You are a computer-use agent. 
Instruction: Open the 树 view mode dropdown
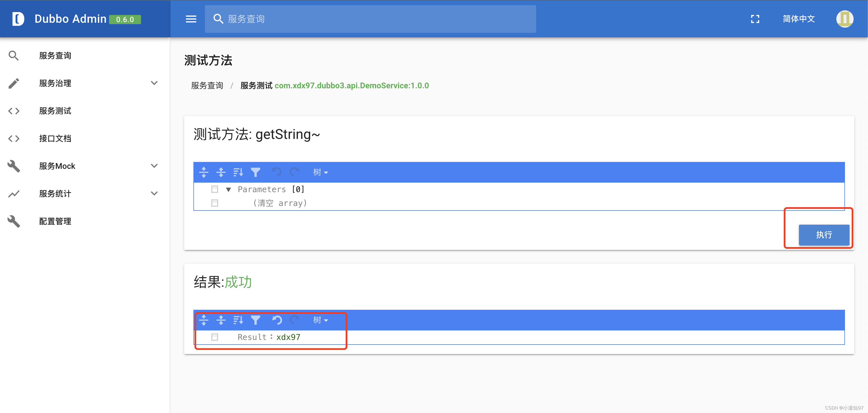tap(319, 172)
